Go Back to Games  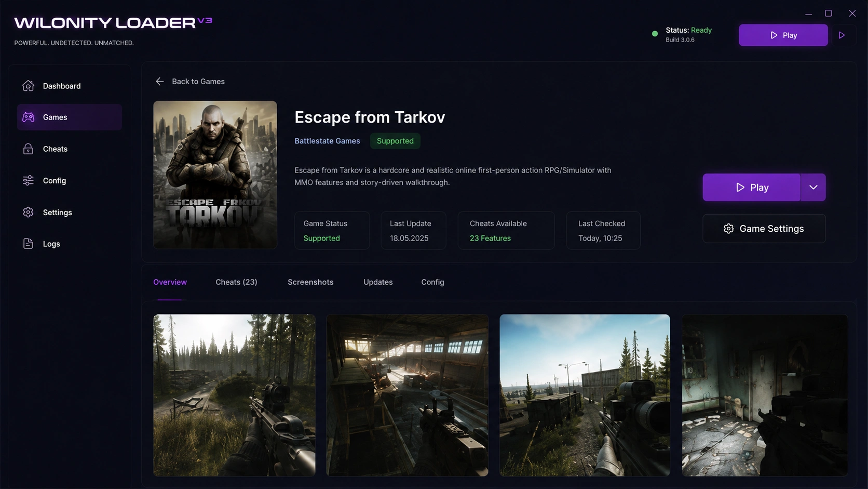pyautogui.click(x=190, y=81)
